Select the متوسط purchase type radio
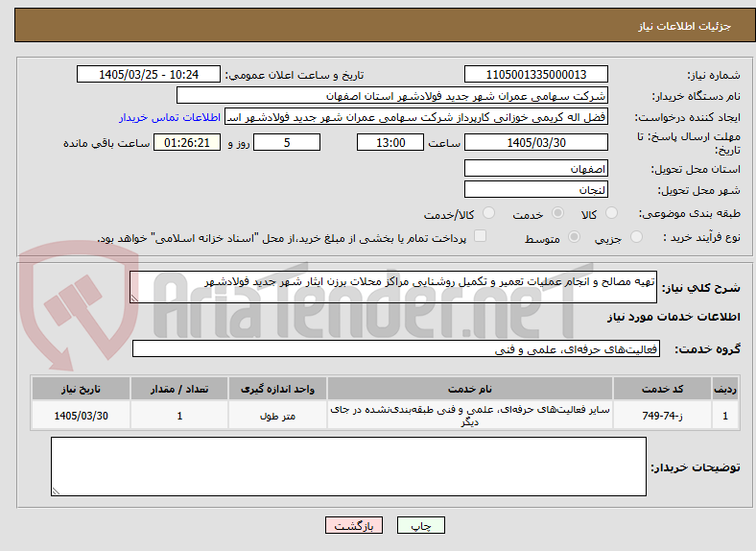This screenshot has height=551, width=756. (575, 237)
